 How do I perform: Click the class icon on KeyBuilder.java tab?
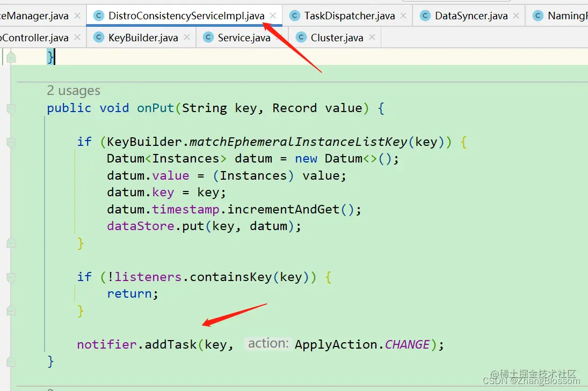[x=99, y=38]
